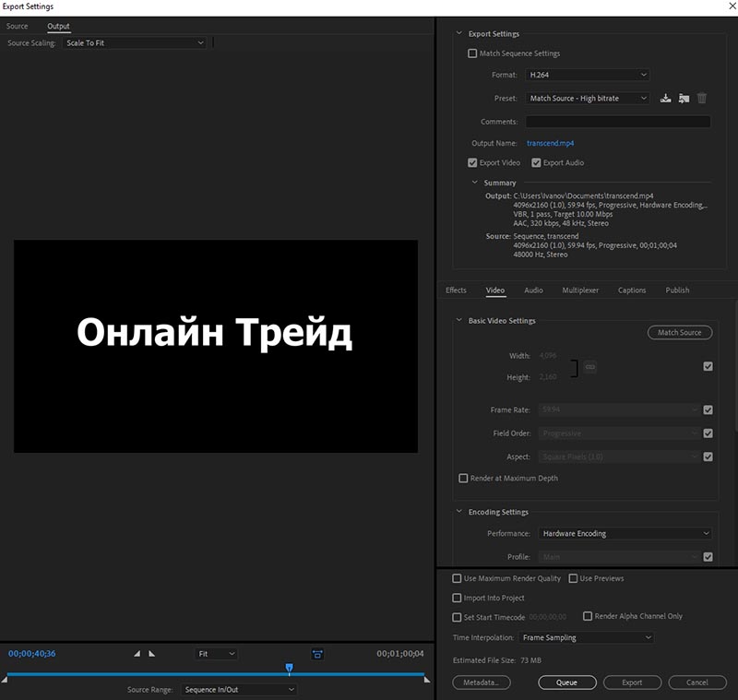Viewport: 738px width, 700px height.
Task: Enable Use Previews checkbox
Action: (573, 578)
